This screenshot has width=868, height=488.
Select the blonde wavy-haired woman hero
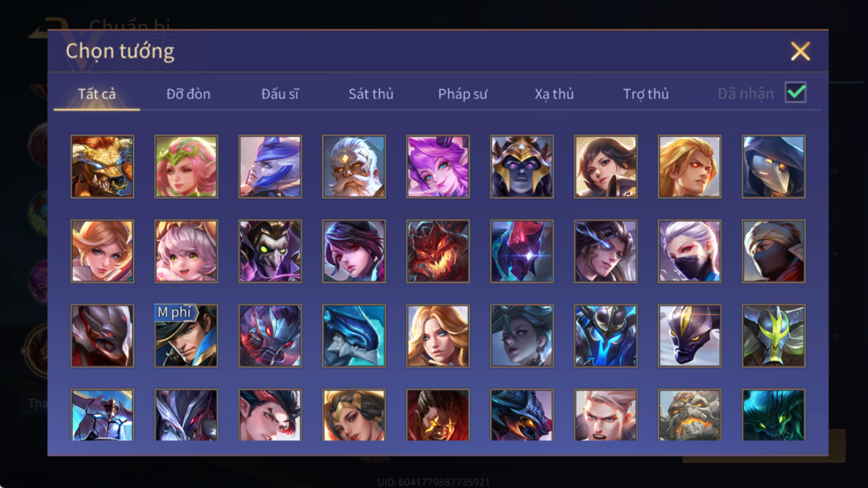click(x=438, y=336)
